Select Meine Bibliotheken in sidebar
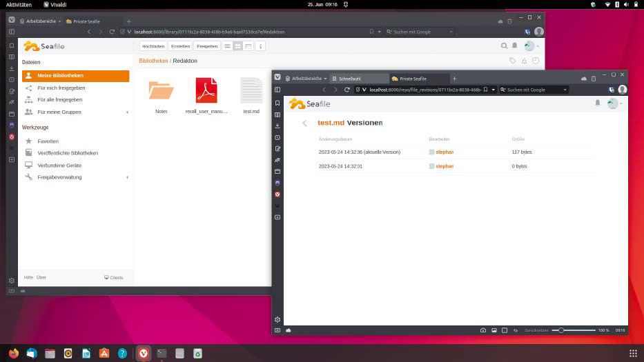644x362 pixels. [x=75, y=76]
